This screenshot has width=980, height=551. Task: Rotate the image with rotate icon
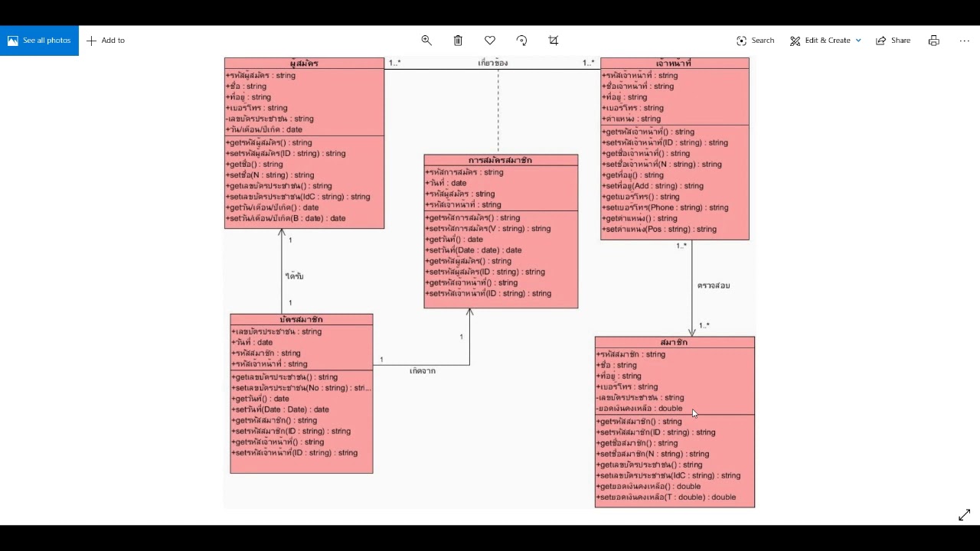click(x=521, y=41)
